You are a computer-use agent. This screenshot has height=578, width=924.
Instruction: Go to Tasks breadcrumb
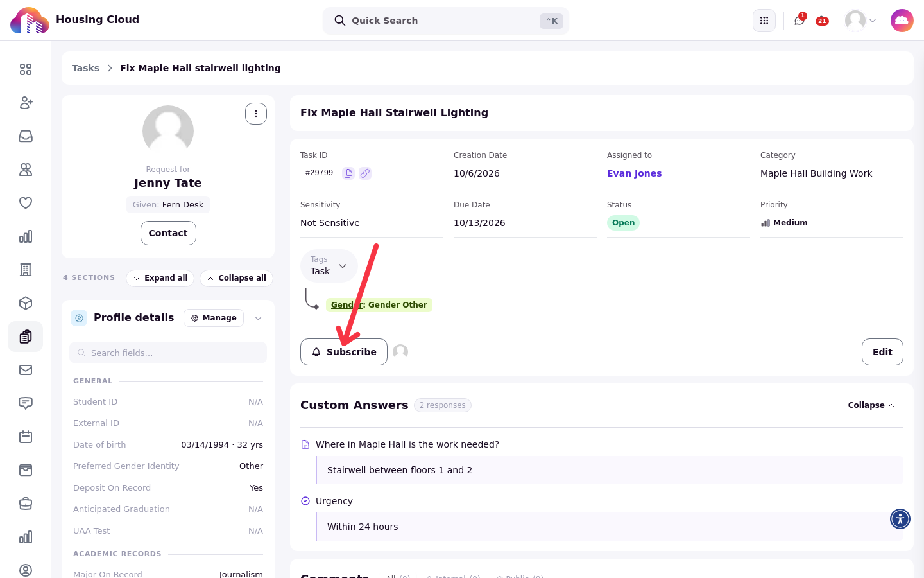point(85,68)
